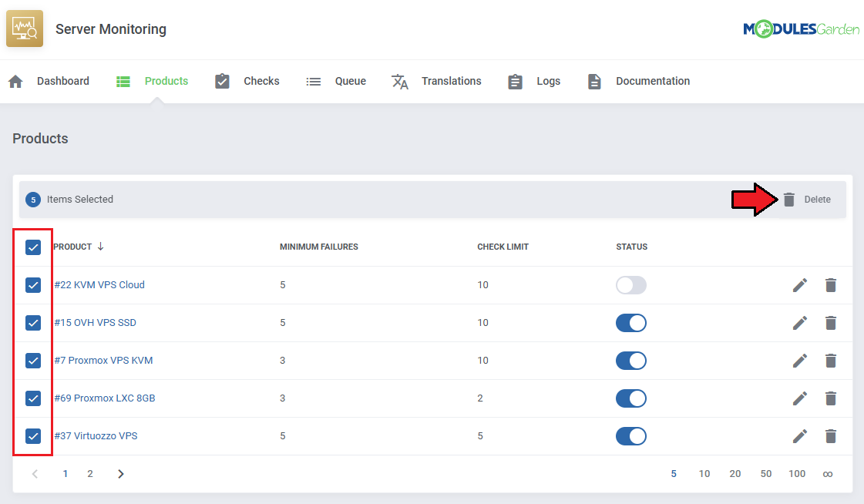This screenshot has width=864, height=504.
Task: Delete the #22 KVM VPS Cloud row
Action: point(831,285)
